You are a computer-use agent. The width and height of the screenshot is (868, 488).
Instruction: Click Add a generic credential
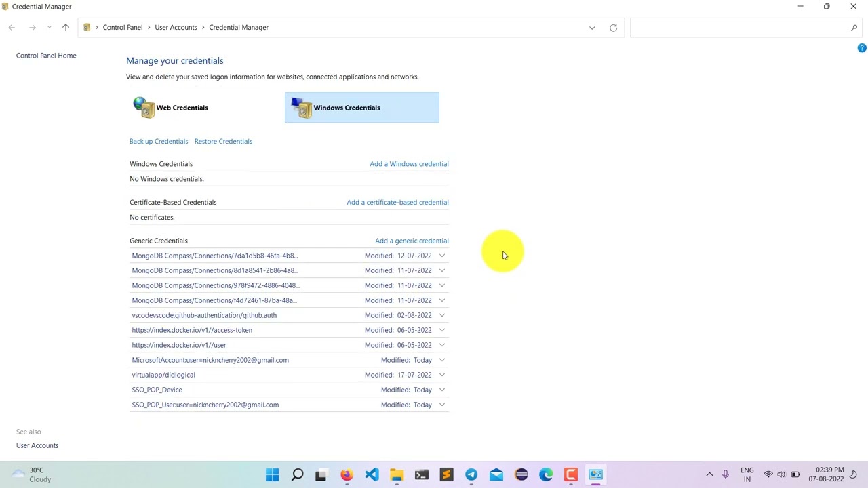pyautogui.click(x=412, y=241)
